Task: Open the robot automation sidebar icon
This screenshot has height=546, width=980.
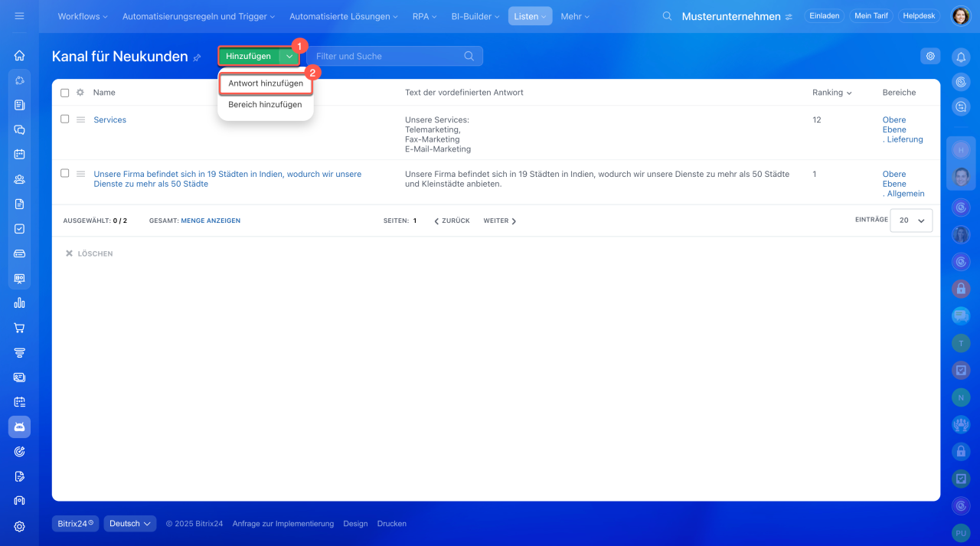Action: 19,427
